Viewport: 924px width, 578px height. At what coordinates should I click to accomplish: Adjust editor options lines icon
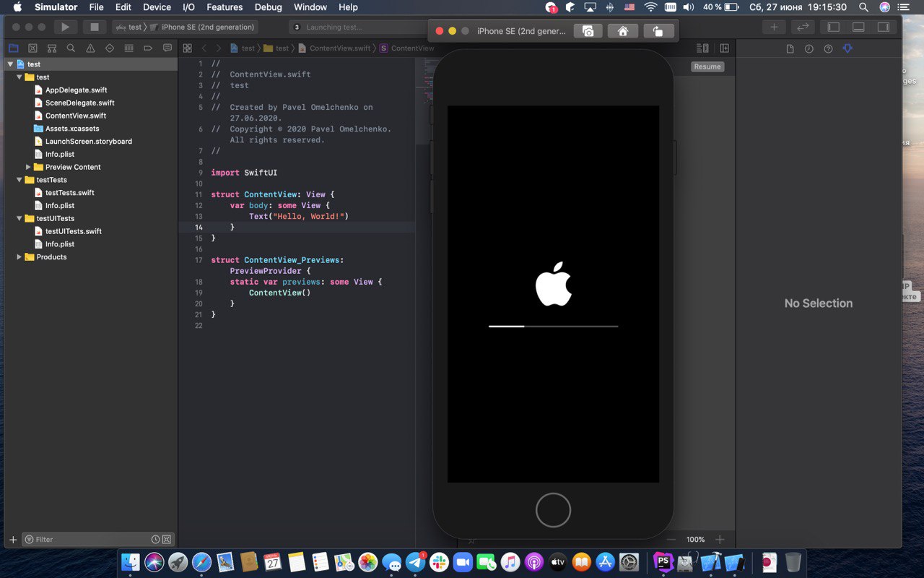702,48
